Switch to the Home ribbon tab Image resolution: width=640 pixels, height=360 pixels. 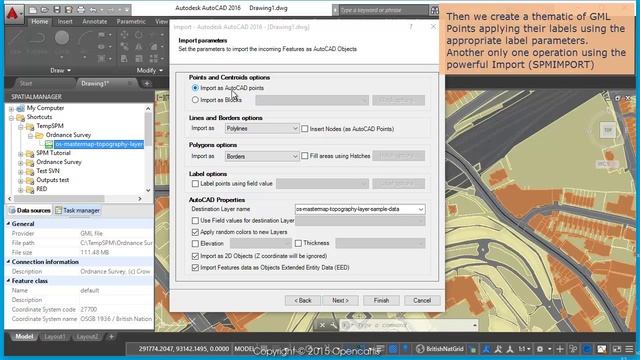coord(40,21)
